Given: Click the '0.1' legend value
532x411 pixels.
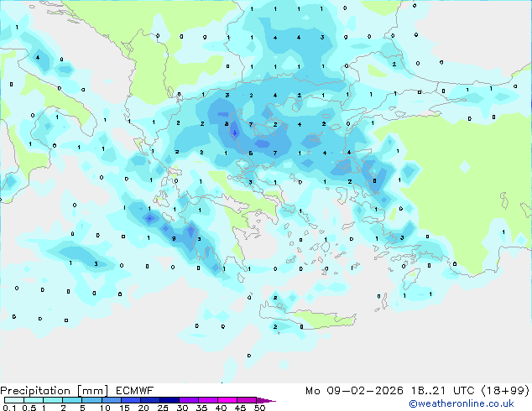Looking at the screenshot, I should click(x=9, y=408).
